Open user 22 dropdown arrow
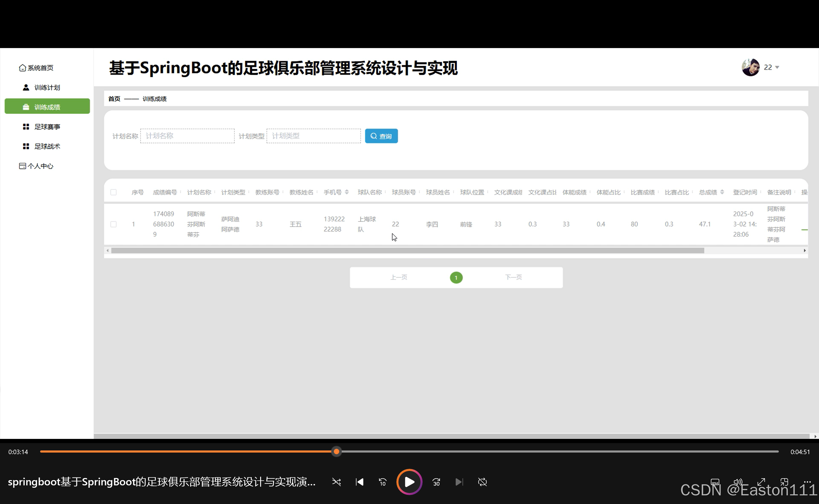Image resolution: width=819 pixels, height=504 pixels. click(x=777, y=67)
